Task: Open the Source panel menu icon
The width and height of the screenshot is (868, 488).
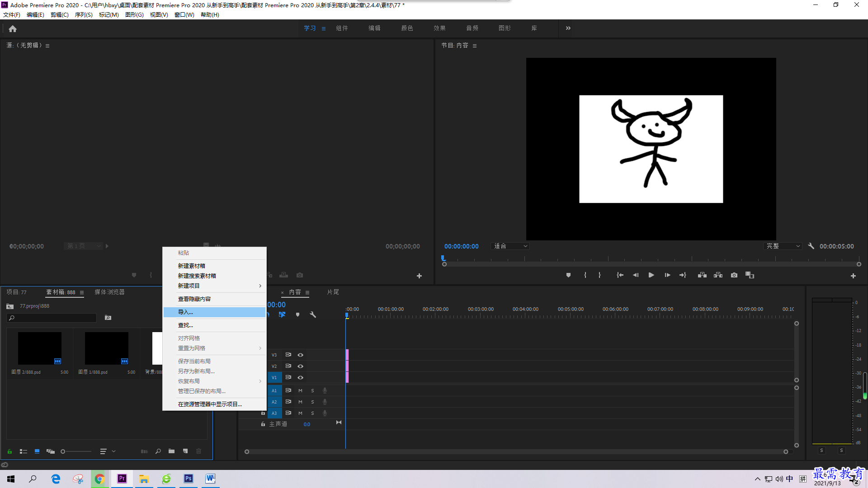Action: [47, 46]
